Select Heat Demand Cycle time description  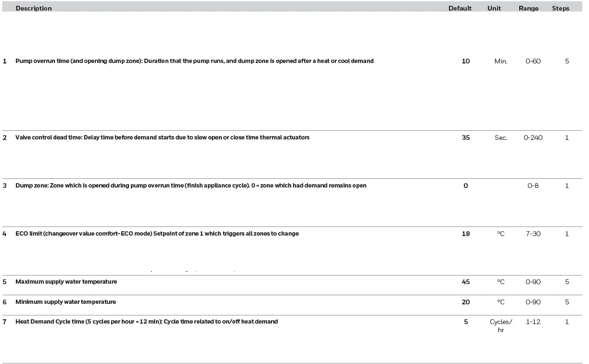[146, 322]
